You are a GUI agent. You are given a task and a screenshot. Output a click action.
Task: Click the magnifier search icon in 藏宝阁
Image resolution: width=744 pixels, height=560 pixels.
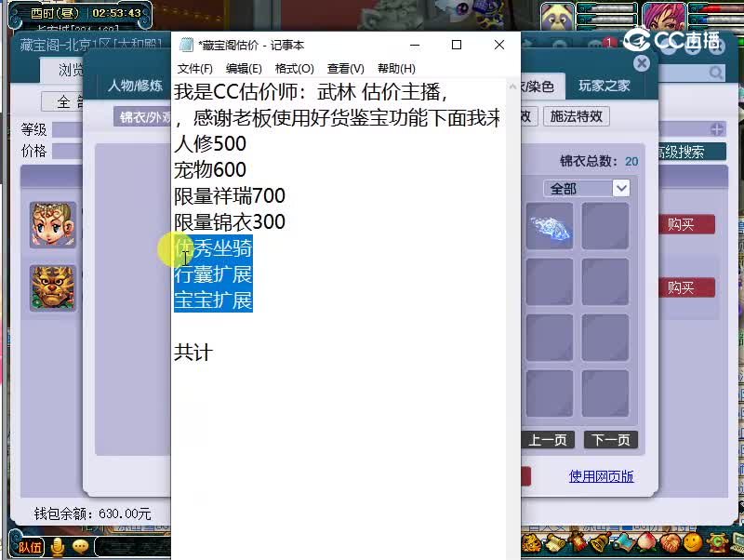(x=716, y=73)
